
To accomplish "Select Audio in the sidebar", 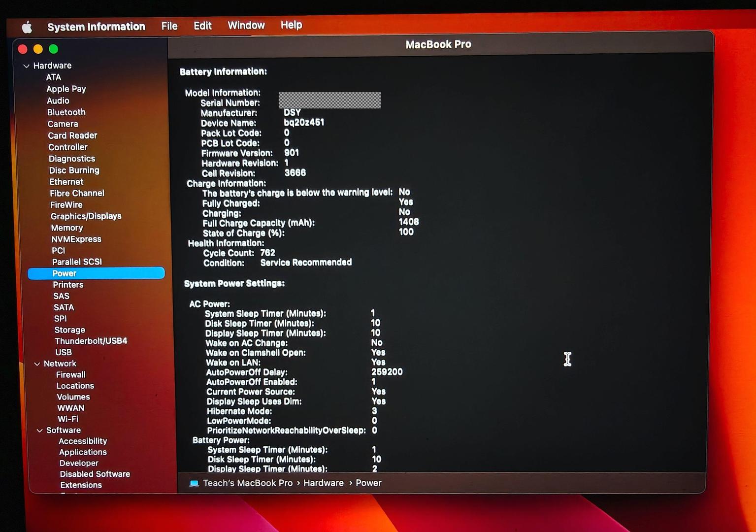I will point(58,101).
